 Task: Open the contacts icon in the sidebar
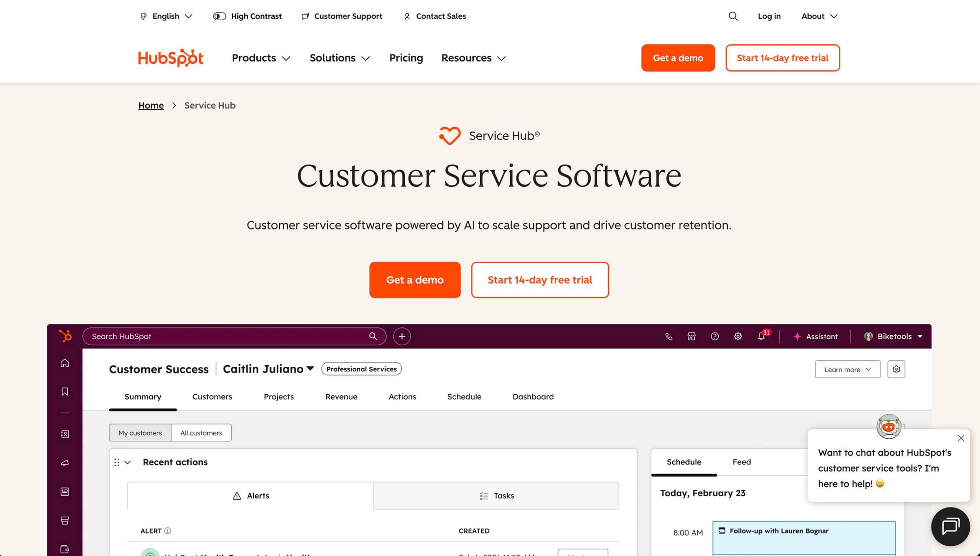(x=65, y=434)
